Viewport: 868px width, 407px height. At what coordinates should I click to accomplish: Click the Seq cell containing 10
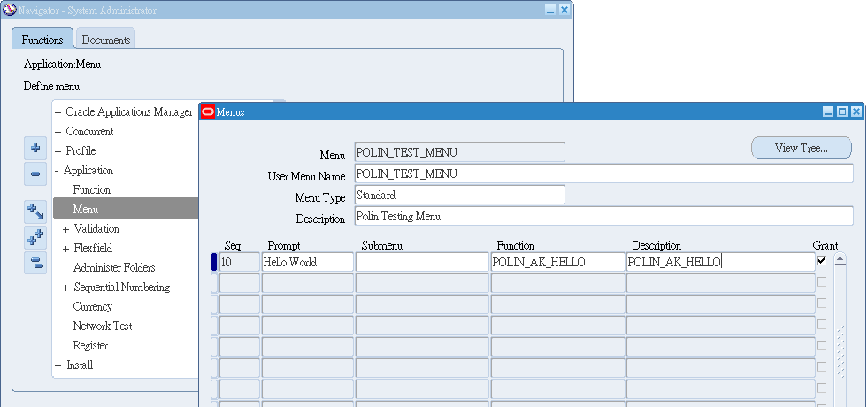coord(240,262)
